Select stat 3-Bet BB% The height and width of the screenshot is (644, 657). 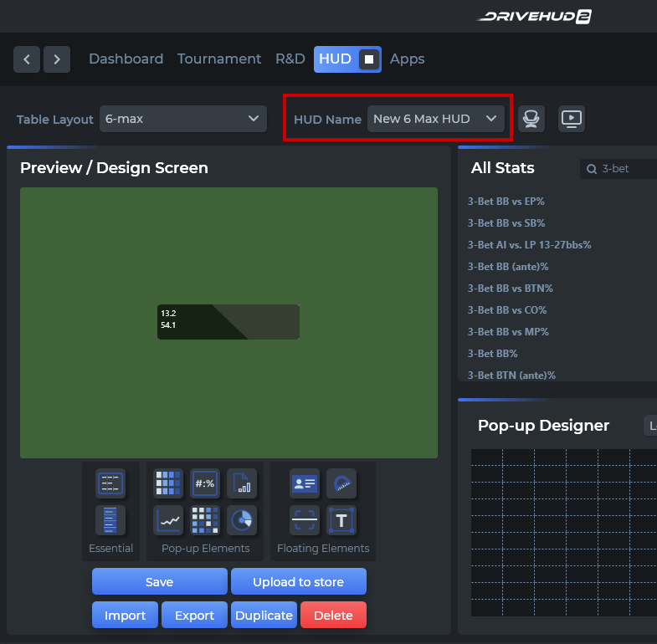(492, 354)
